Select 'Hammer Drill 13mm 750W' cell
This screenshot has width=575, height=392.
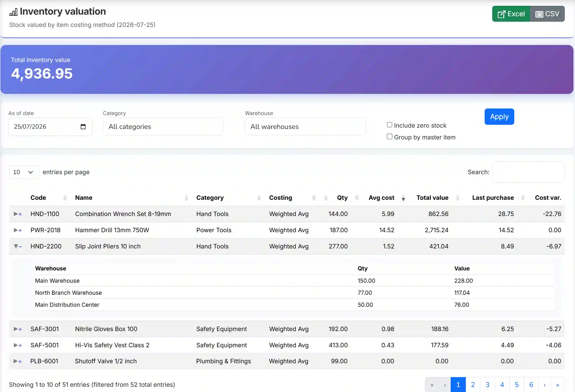(x=112, y=230)
